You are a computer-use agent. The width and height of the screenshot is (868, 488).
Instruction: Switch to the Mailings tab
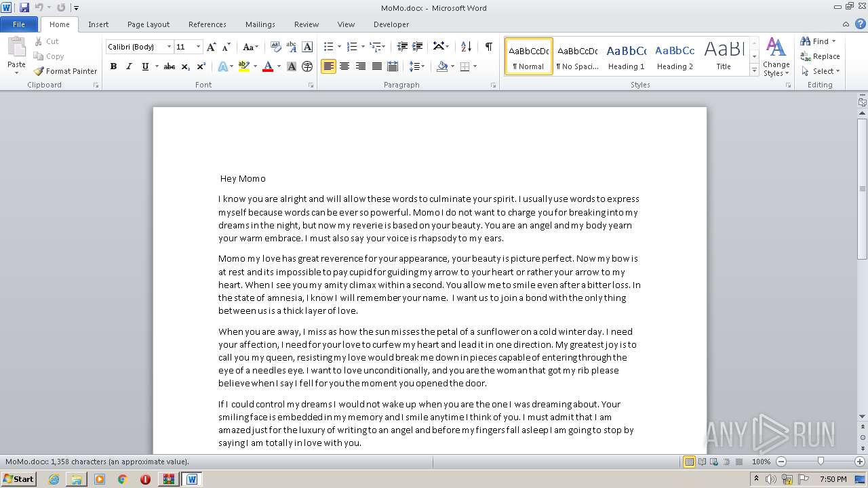click(260, 24)
